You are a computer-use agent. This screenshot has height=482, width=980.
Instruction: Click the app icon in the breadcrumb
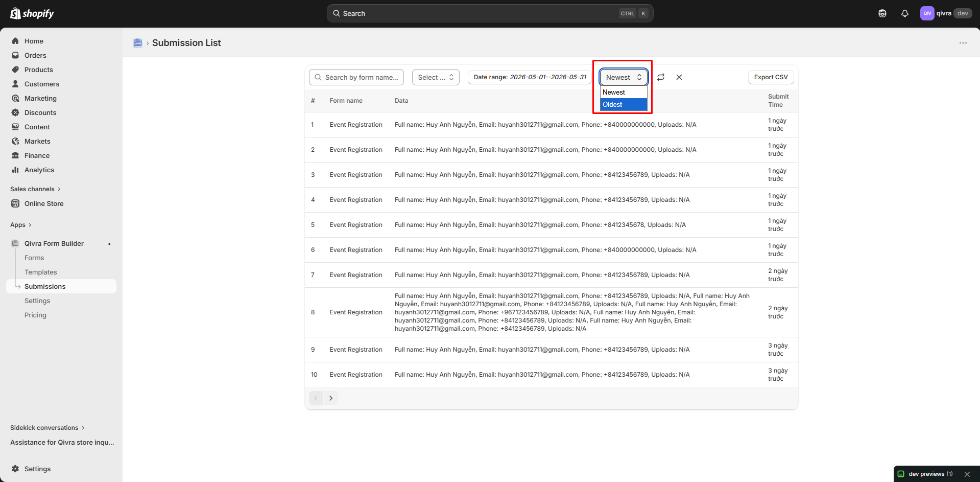[137, 43]
